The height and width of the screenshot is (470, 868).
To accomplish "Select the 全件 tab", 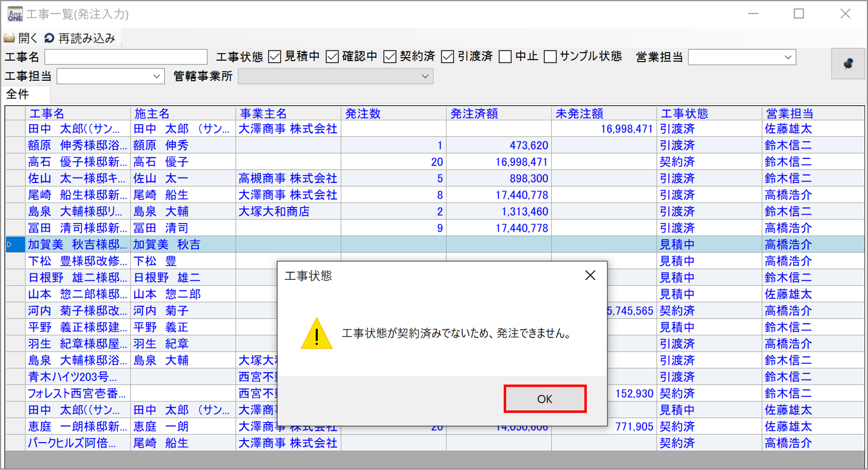I will (18, 94).
